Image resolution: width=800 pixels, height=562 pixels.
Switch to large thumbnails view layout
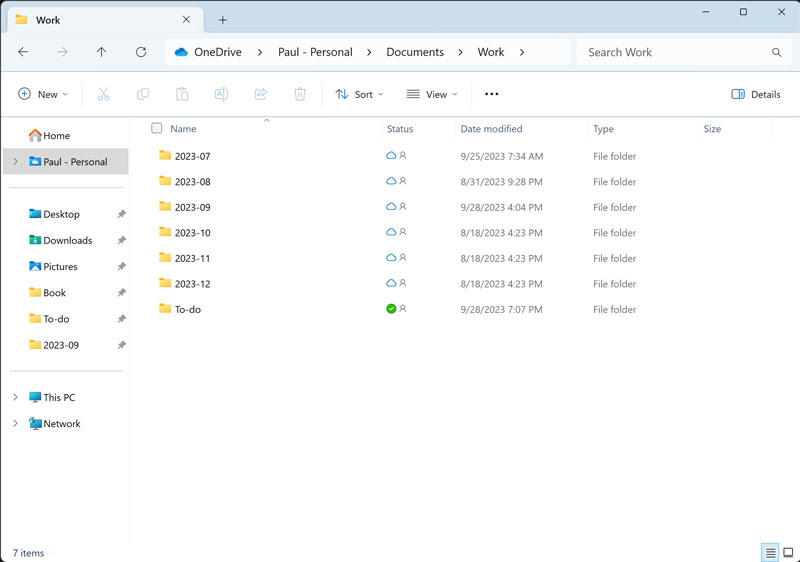(x=789, y=553)
